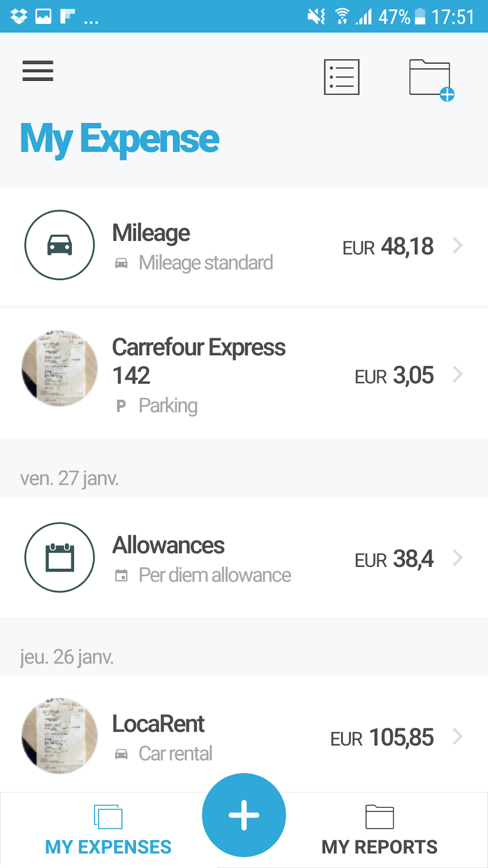View the Carrefour Express receipt thumbnail
This screenshot has height=868, width=488.
tap(60, 368)
